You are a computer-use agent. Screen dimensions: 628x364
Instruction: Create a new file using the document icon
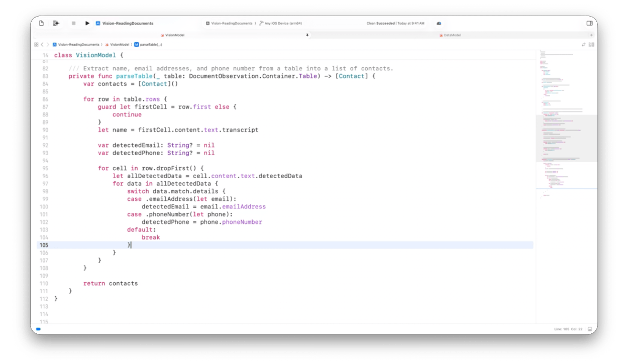(41, 23)
